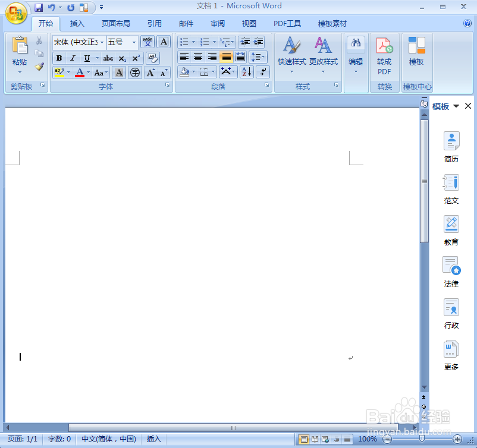Sort text with A-Z icon

[247, 72]
